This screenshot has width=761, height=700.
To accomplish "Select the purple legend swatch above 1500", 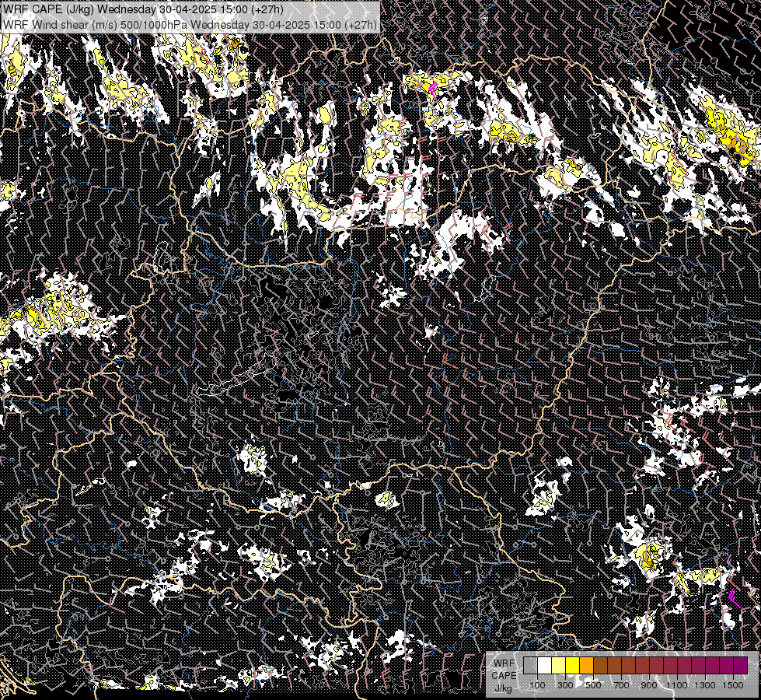I will [x=740, y=665].
